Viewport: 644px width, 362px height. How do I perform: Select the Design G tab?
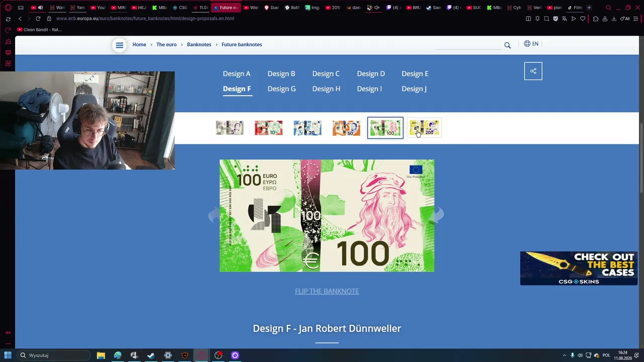click(282, 88)
